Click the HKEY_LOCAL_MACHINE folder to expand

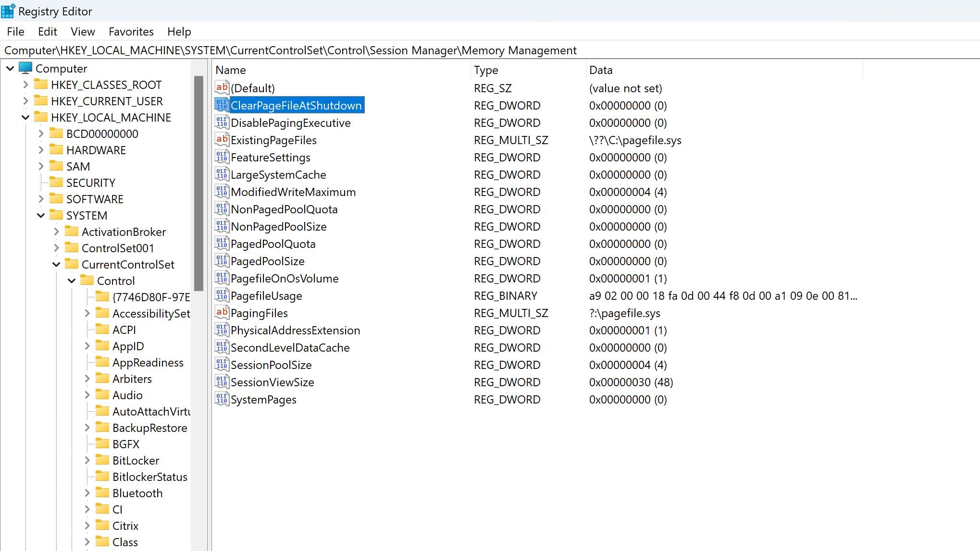pos(111,117)
